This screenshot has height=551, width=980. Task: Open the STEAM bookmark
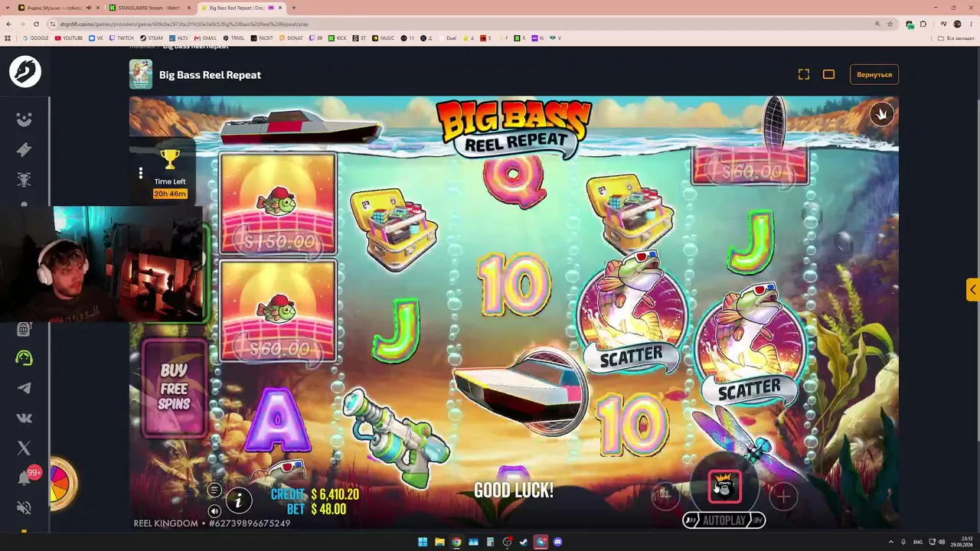tap(152, 37)
